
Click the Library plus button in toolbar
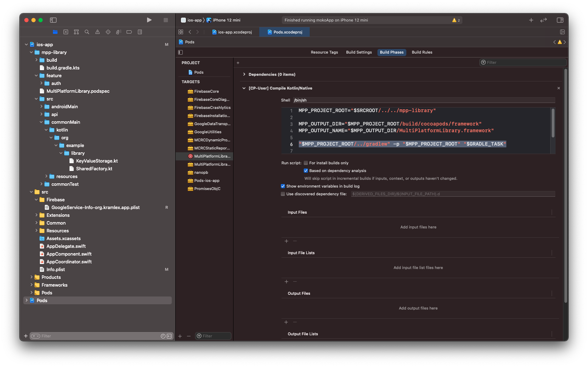click(531, 20)
